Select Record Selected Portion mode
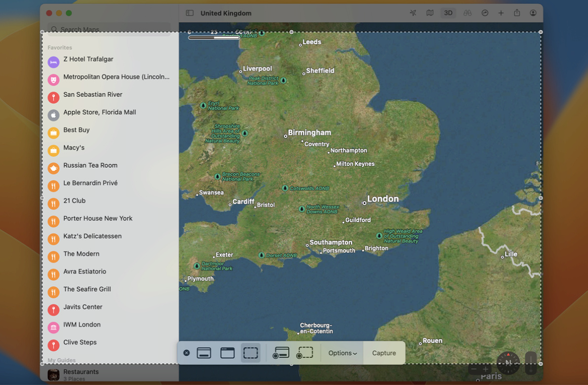 (x=305, y=353)
